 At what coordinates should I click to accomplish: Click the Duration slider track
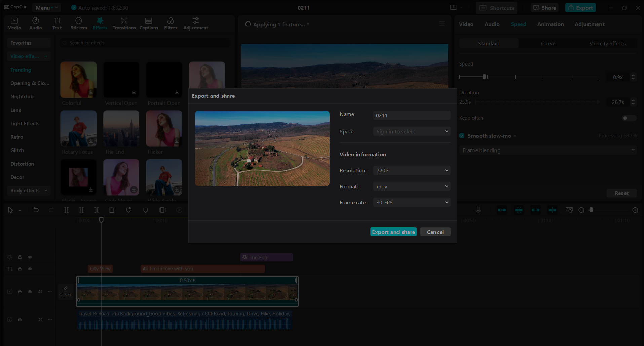click(x=537, y=102)
